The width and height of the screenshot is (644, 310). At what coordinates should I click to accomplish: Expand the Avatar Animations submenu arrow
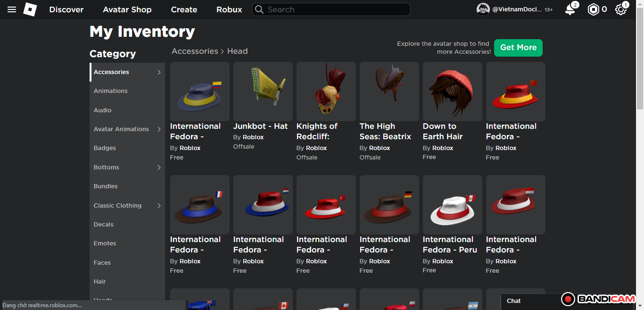click(x=159, y=129)
